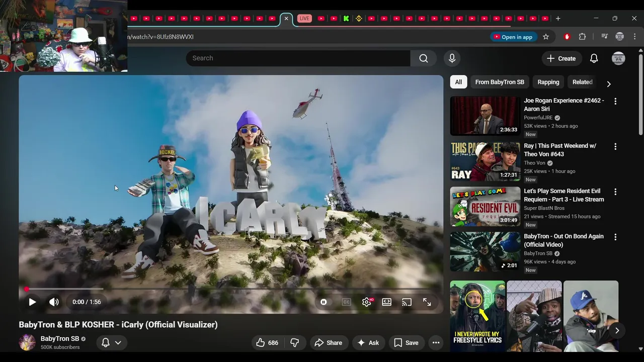Select the All filter chip
Viewport: 644px width, 362px height.
coord(458,82)
